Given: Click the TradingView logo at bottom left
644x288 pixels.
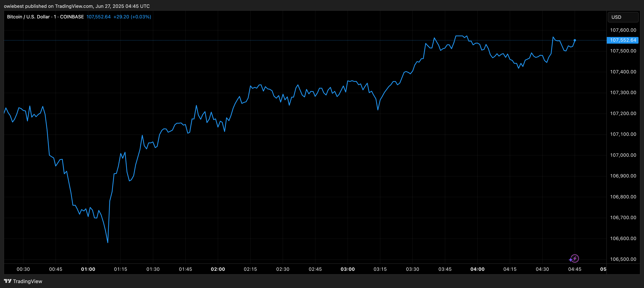Looking at the screenshot, I should click(23, 281).
